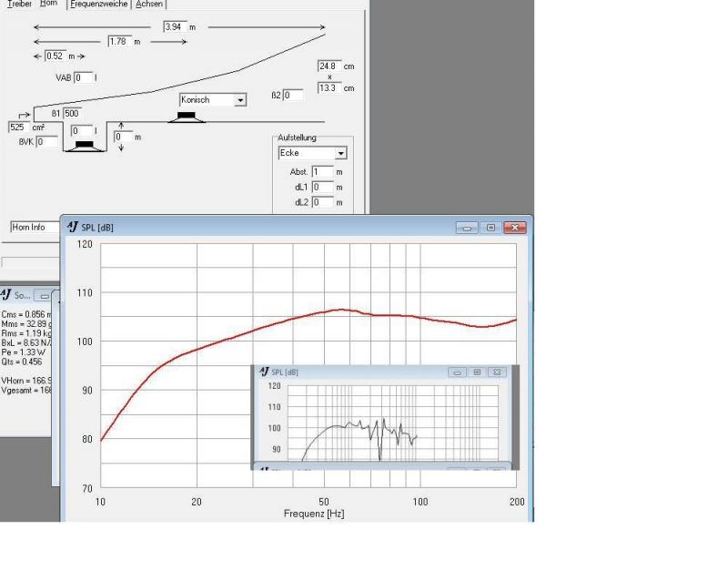Click the Cms = 0.856 parameter text
Screen dimensions: 728x581
tap(26, 314)
